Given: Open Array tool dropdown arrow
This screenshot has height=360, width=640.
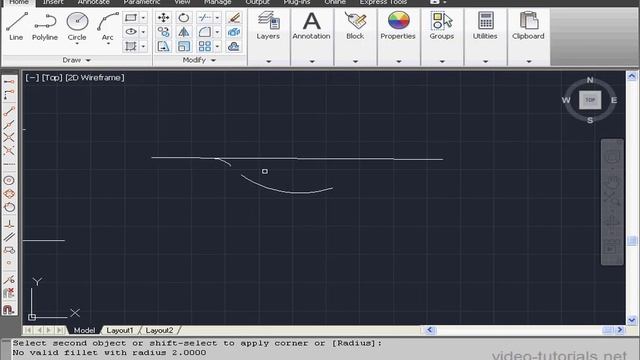Looking at the screenshot, I should [x=217, y=46].
